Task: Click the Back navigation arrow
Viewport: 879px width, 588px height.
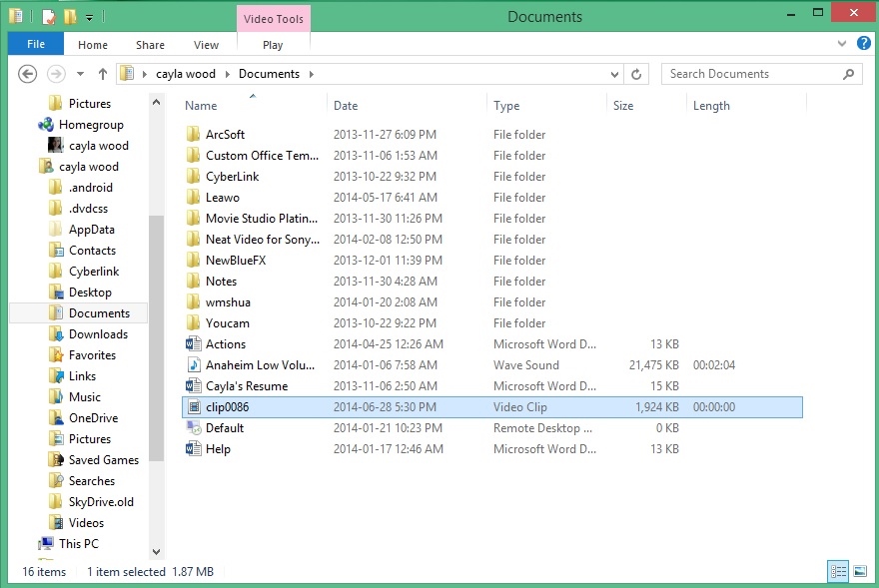Action: 28,74
